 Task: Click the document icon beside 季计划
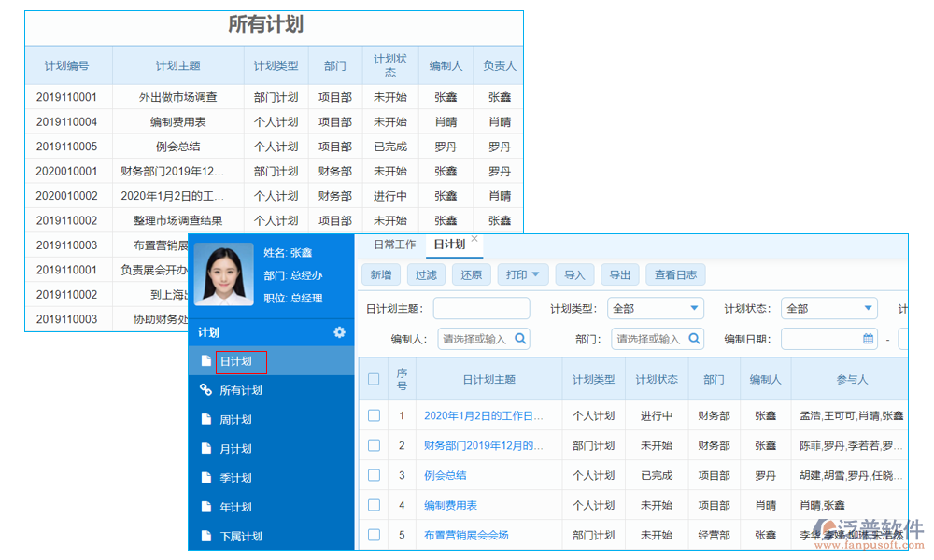point(208,477)
